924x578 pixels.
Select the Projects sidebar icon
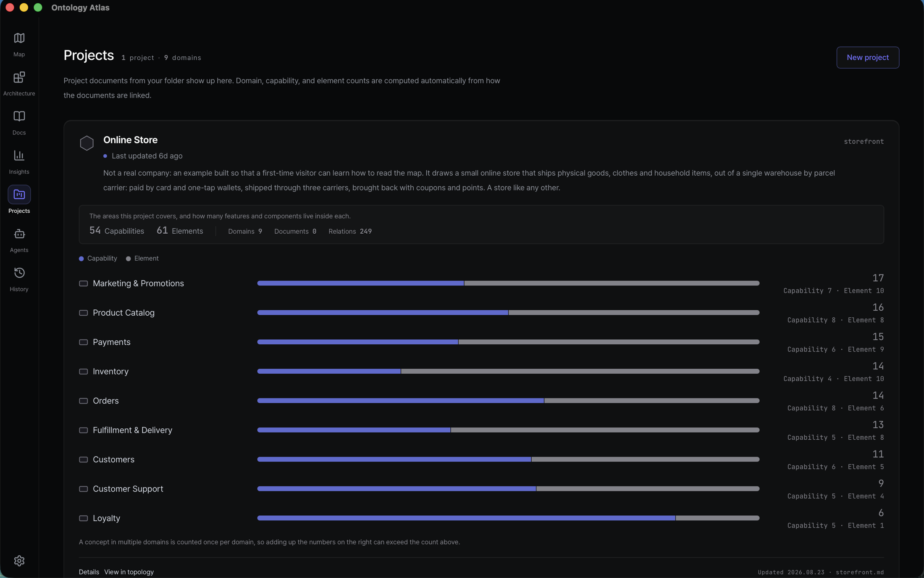(x=19, y=195)
